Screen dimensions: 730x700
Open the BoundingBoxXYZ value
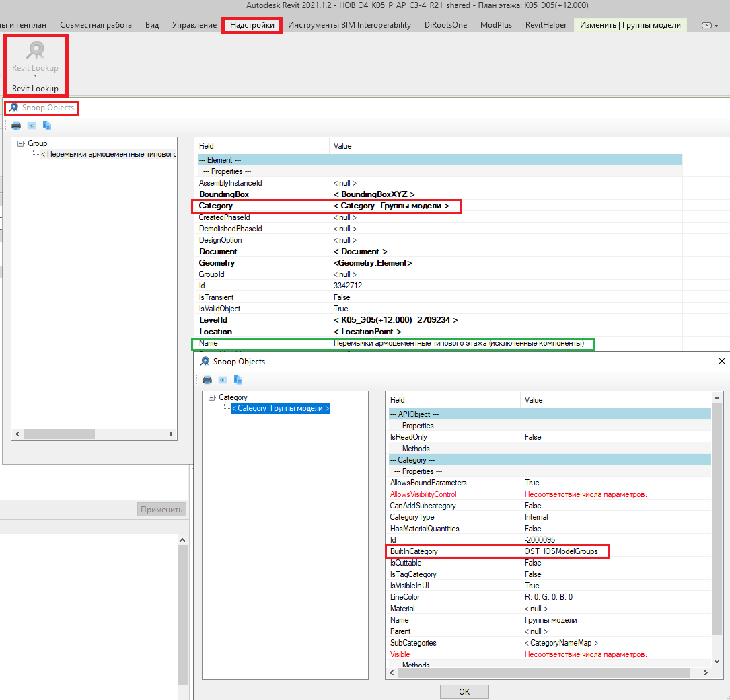tap(374, 194)
